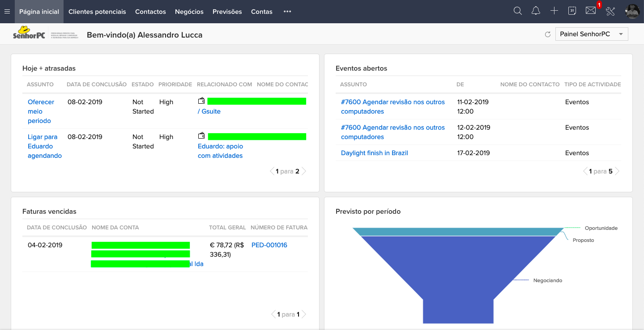The height and width of the screenshot is (330, 644).
Task: Go to next page in Hoje + atrasadas
Action: 304,171
